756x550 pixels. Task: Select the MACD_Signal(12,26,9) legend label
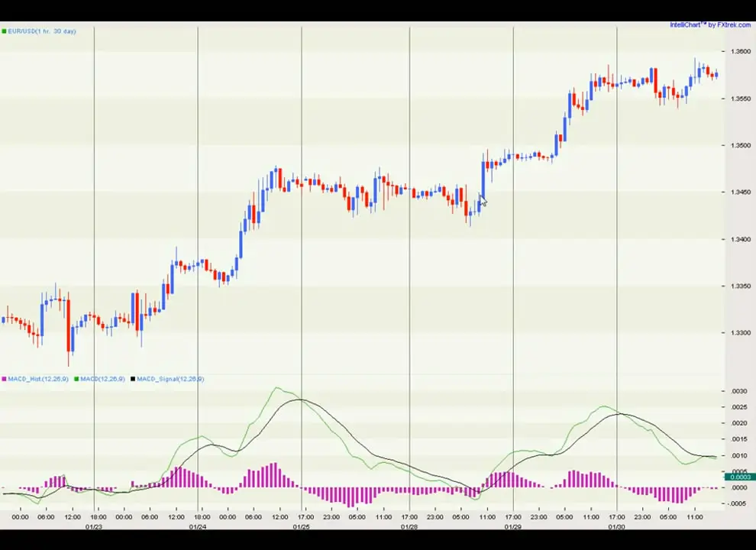pyautogui.click(x=170, y=379)
